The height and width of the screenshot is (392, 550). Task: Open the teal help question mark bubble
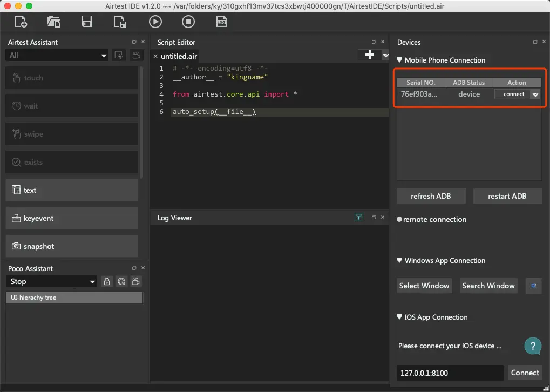tap(533, 346)
